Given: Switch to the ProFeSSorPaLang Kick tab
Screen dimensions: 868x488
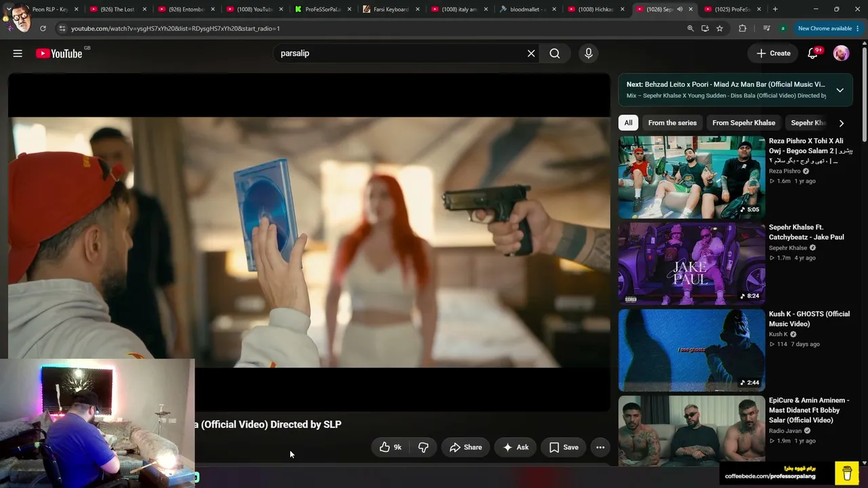Looking at the screenshot, I should tap(323, 9).
